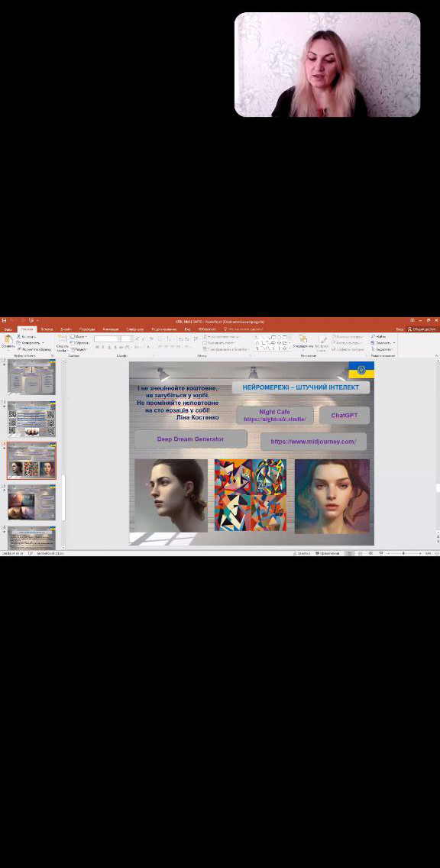The width and height of the screenshot is (440, 868).
Task: Click the speaker's webcam video tile
Action: pyautogui.click(x=327, y=65)
